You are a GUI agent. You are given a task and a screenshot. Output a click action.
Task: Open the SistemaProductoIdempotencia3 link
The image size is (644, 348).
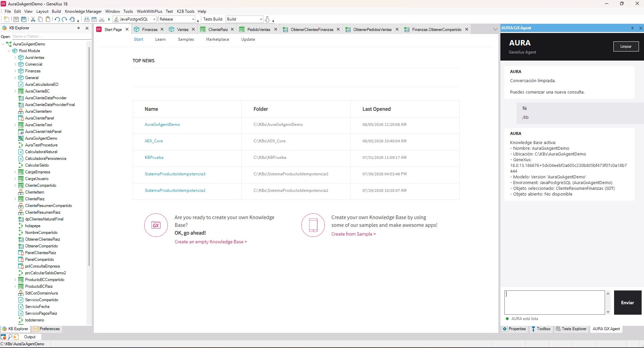(x=175, y=174)
